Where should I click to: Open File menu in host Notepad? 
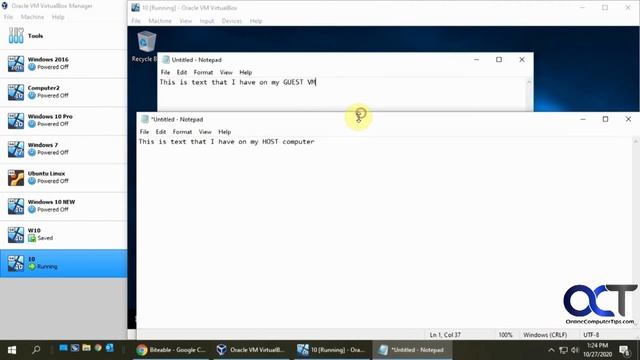pyautogui.click(x=144, y=132)
